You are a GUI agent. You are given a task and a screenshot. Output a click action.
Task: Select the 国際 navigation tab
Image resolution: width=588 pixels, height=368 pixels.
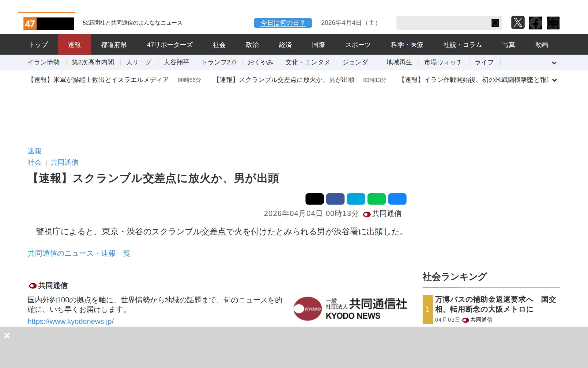click(318, 45)
